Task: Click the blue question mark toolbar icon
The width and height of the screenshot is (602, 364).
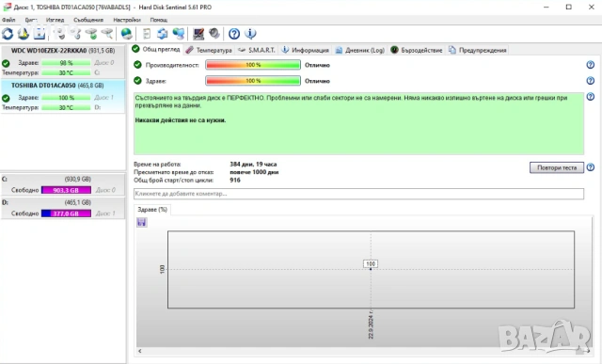Action: [234, 34]
